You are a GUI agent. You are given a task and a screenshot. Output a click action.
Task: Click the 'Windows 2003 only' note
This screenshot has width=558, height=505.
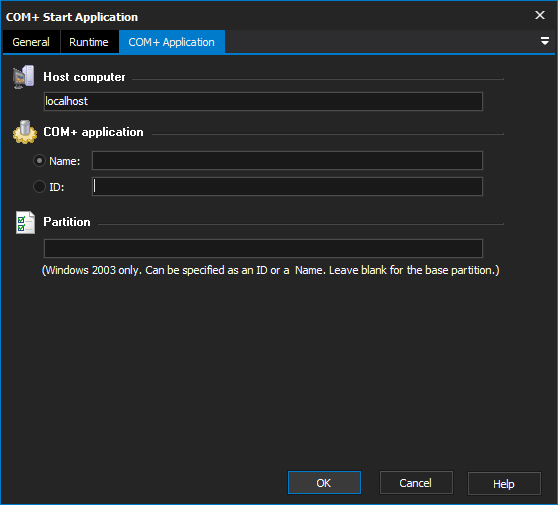pyautogui.click(x=270, y=270)
